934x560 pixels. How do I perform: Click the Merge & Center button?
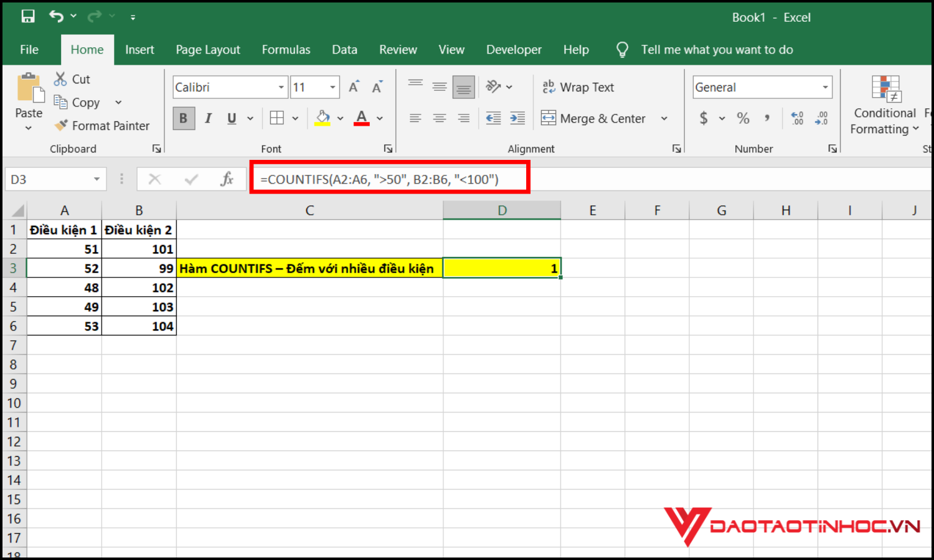click(x=593, y=118)
